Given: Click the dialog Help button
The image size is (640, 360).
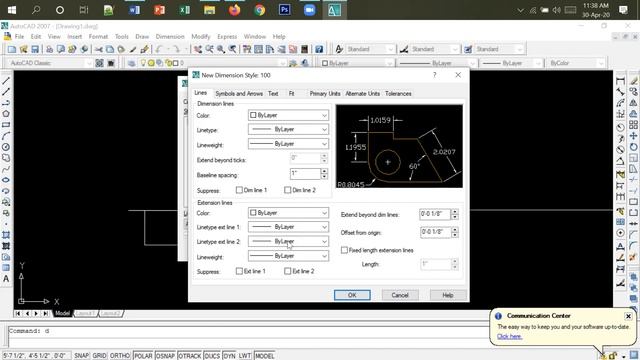Looking at the screenshot, I should (x=448, y=295).
